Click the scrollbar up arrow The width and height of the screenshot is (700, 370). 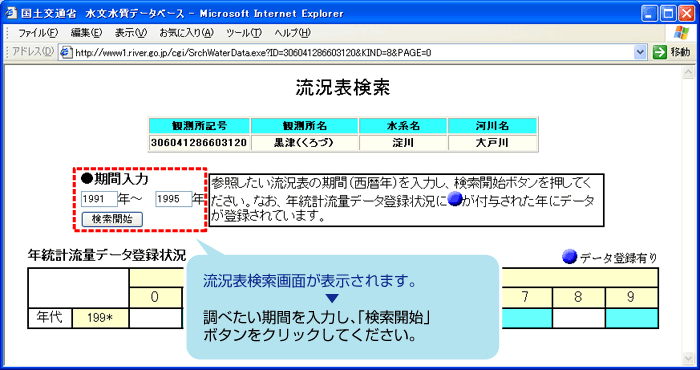point(688,73)
